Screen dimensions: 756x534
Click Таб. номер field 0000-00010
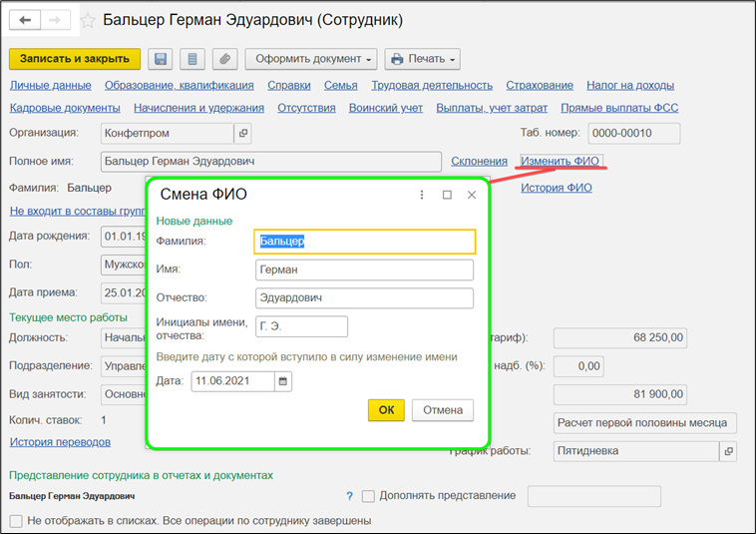[634, 134]
